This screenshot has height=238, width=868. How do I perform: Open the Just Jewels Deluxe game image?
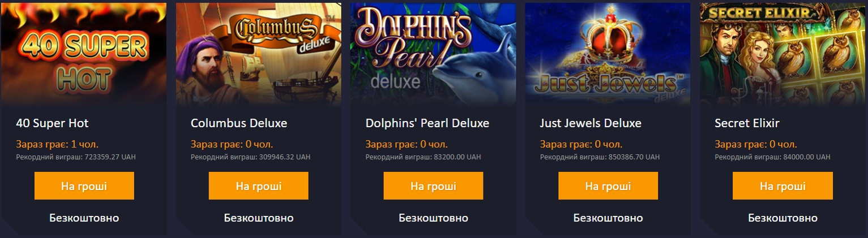(x=608, y=54)
